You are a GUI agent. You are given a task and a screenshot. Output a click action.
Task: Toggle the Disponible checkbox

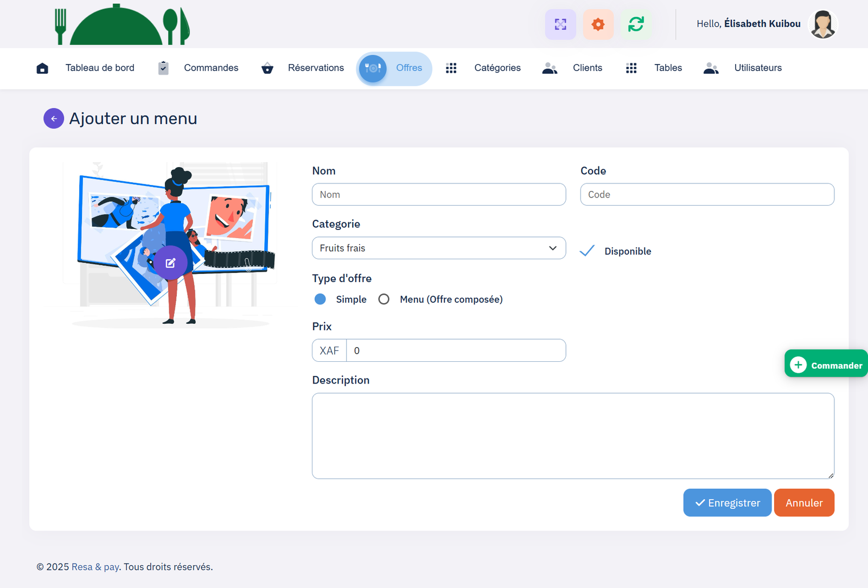(587, 251)
